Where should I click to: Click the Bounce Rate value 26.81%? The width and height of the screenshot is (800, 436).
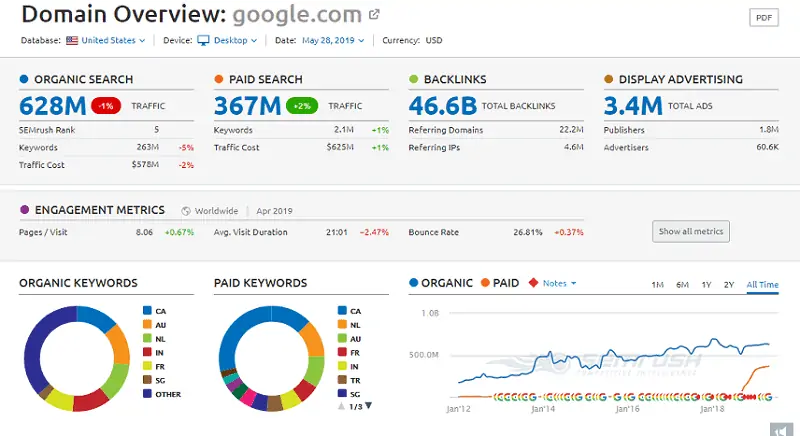(528, 232)
